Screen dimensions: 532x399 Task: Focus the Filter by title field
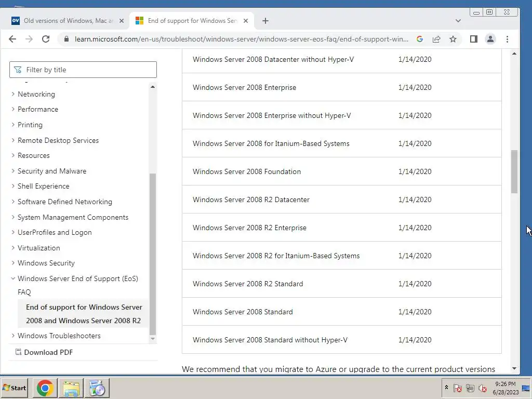[x=83, y=70]
